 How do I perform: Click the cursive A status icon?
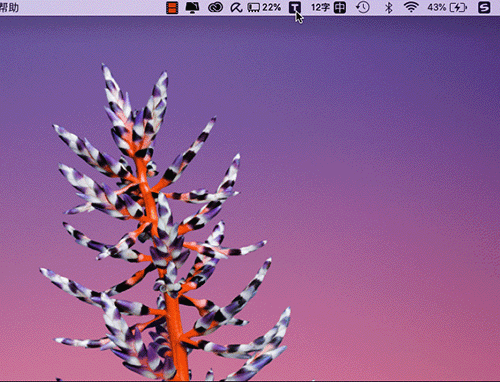236,8
